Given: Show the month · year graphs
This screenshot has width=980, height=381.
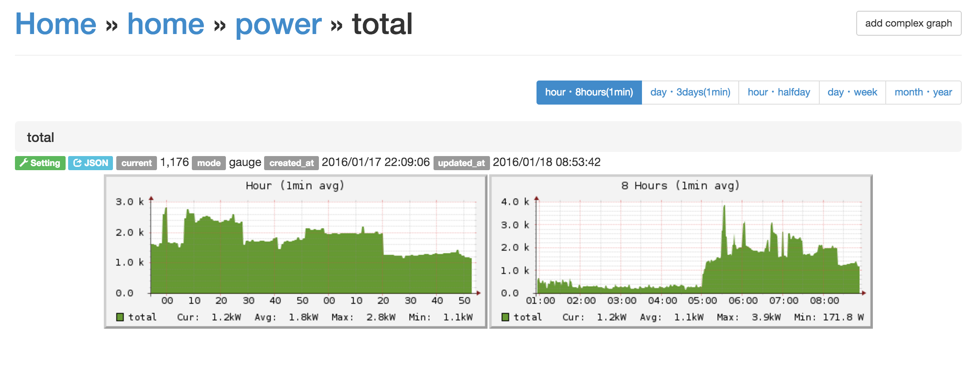Looking at the screenshot, I should [923, 92].
